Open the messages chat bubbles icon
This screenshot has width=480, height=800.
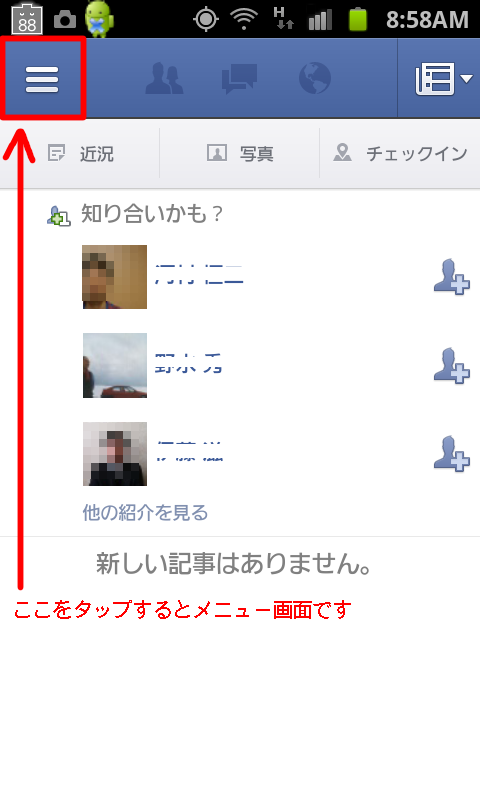click(x=239, y=79)
